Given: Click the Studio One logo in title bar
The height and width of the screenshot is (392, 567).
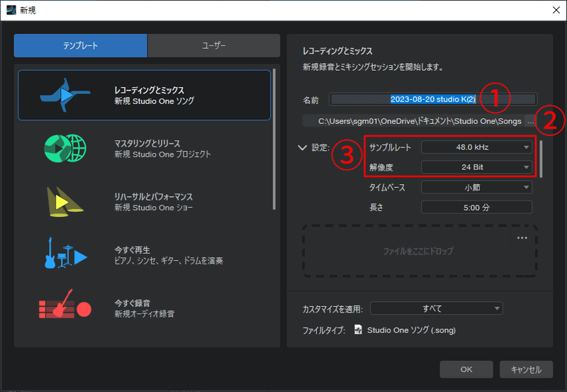Looking at the screenshot, I should (x=11, y=10).
